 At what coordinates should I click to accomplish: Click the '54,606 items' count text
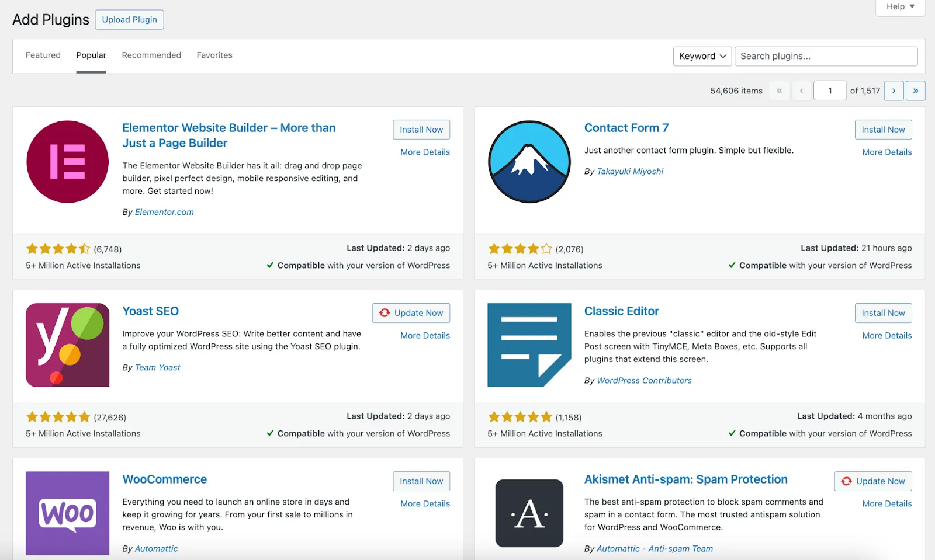736,91
